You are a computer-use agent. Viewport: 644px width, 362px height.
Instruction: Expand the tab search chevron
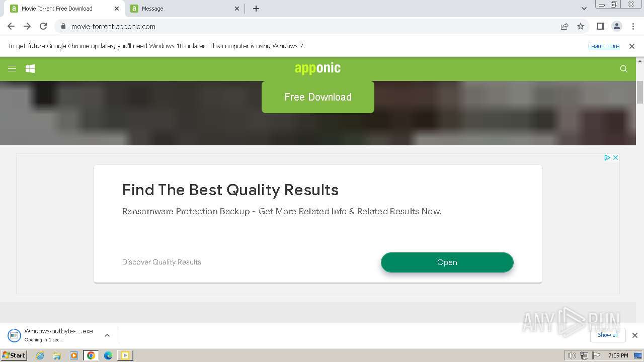pyautogui.click(x=584, y=9)
